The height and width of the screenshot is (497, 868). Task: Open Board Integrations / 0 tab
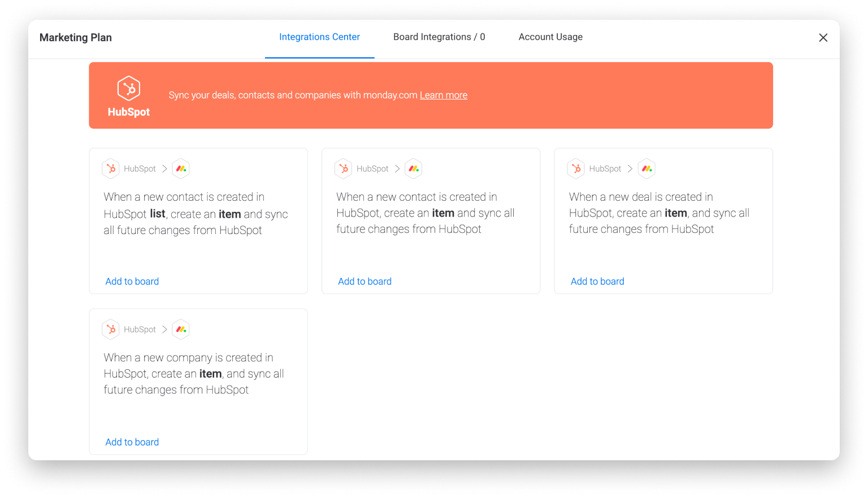click(x=439, y=37)
